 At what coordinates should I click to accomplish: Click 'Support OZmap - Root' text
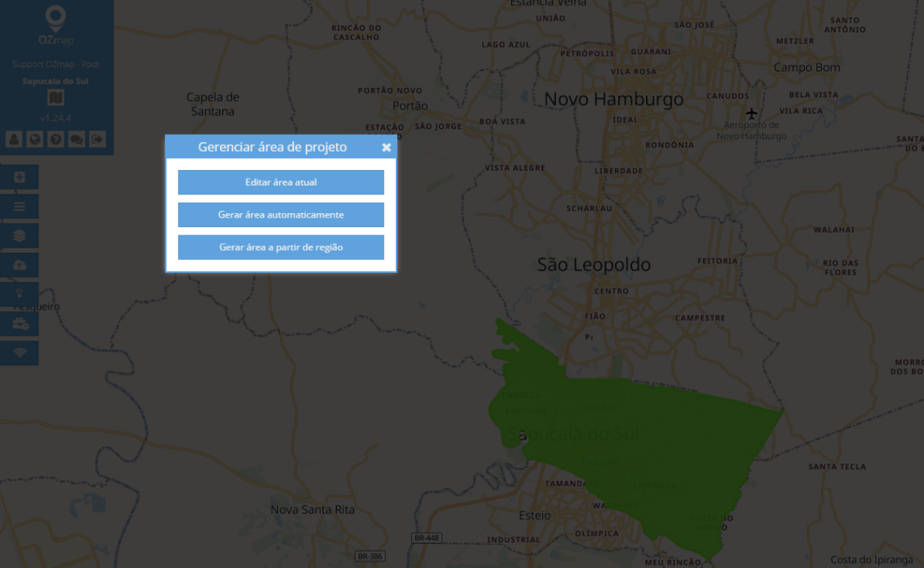tap(56, 65)
